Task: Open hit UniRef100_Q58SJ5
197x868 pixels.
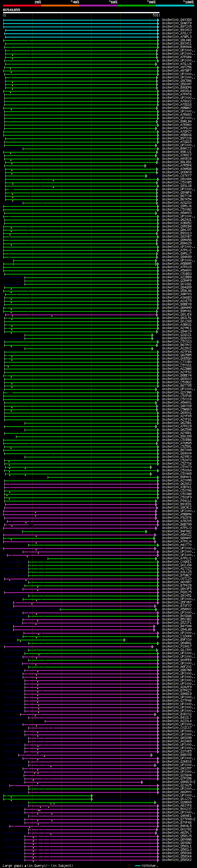Action: click(x=176, y=836)
